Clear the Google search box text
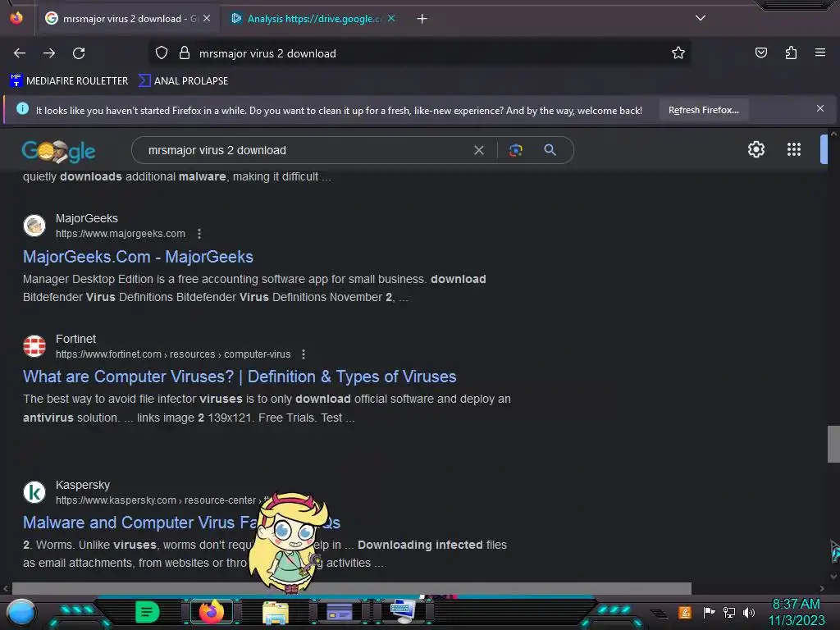 tap(479, 151)
